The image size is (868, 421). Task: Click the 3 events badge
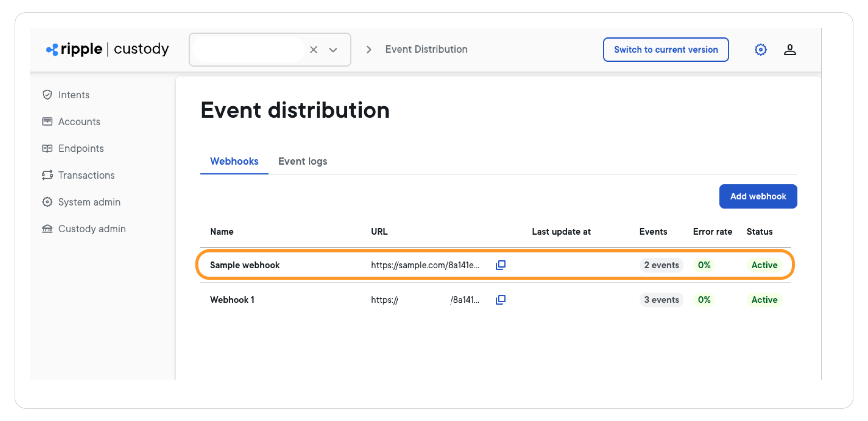pyautogui.click(x=661, y=300)
